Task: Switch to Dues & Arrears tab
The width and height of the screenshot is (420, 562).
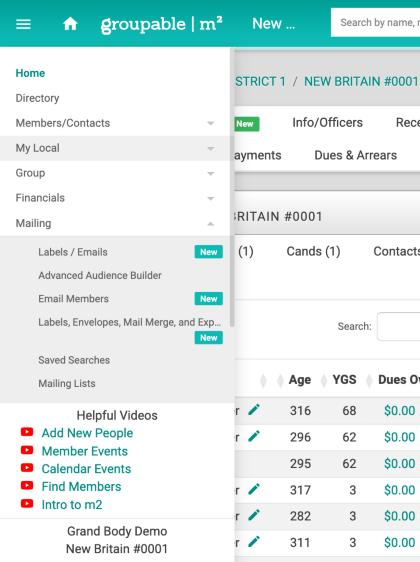Action: click(x=355, y=155)
